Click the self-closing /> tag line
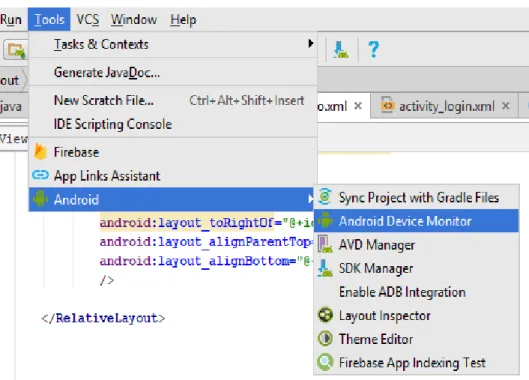This screenshot has width=529, height=380. coord(107,280)
